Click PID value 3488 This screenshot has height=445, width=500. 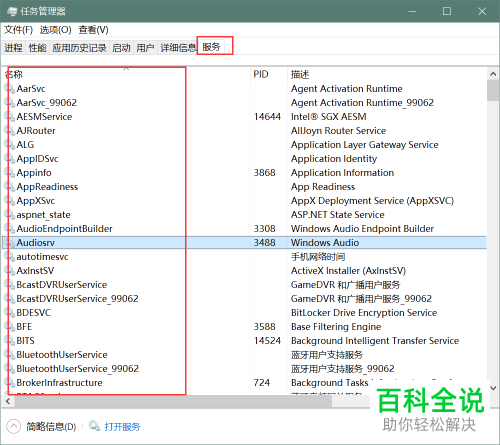(x=264, y=243)
